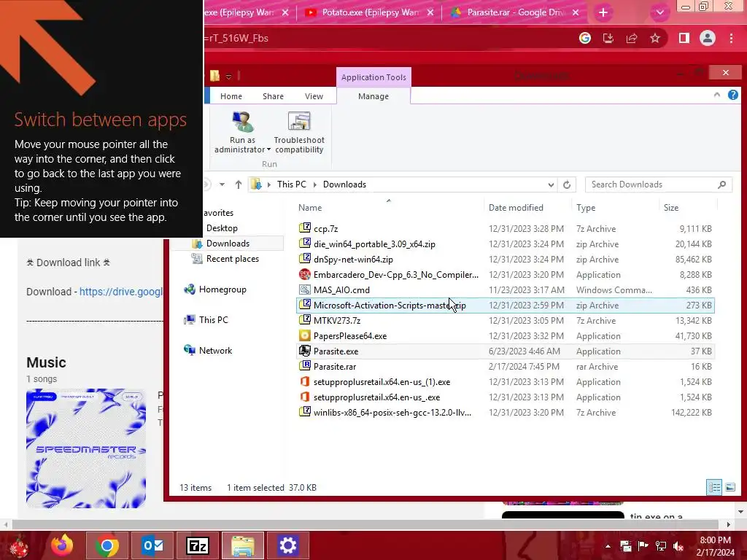Select setupproplusretail.x64.en-us_(1).exe Office icon

click(305, 381)
